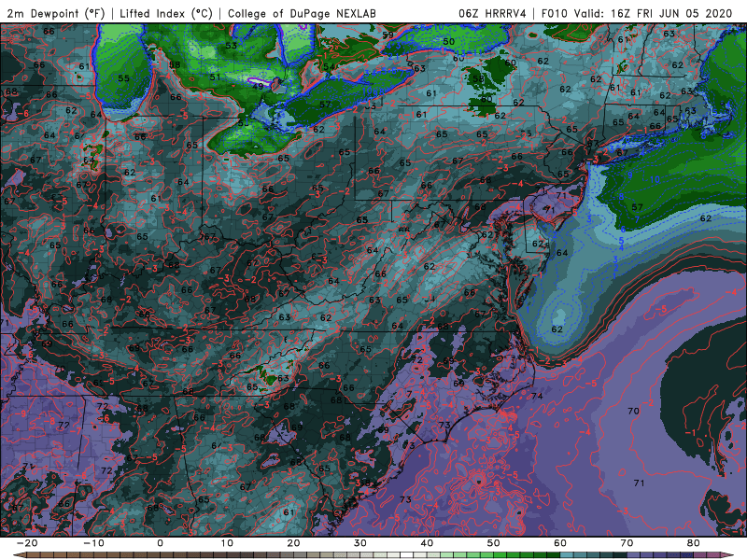
Task: Select the "20" color scale label
Action: tap(293, 543)
